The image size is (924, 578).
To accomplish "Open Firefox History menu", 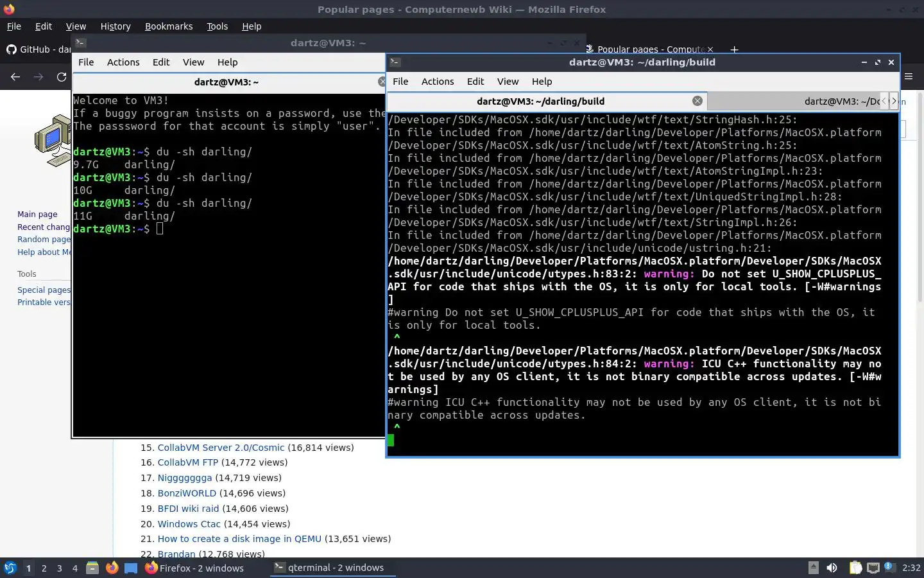I will click(116, 26).
